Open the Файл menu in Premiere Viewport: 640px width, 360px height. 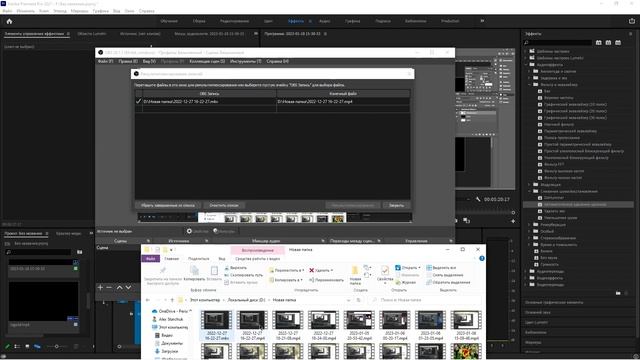[7, 11]
